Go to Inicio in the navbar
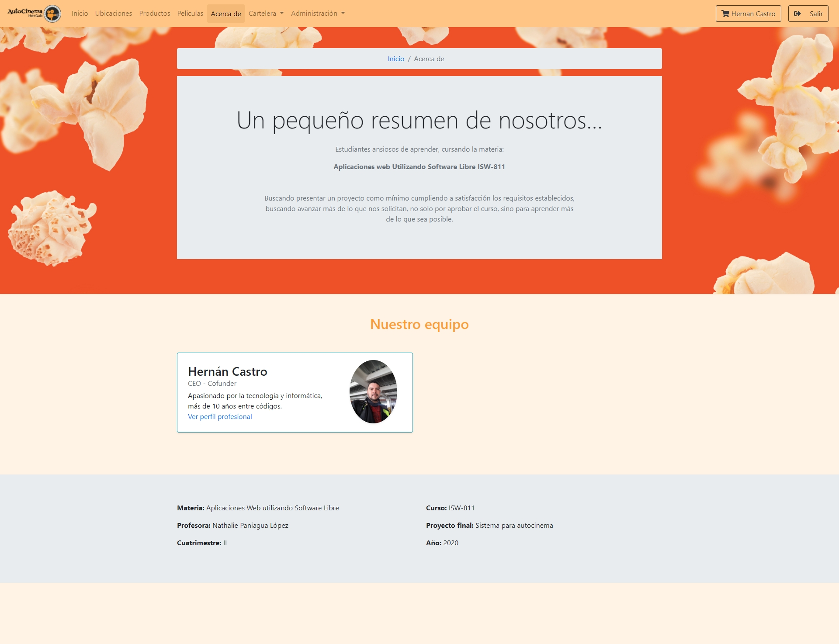The image size is (839, 644). [80, 13]
